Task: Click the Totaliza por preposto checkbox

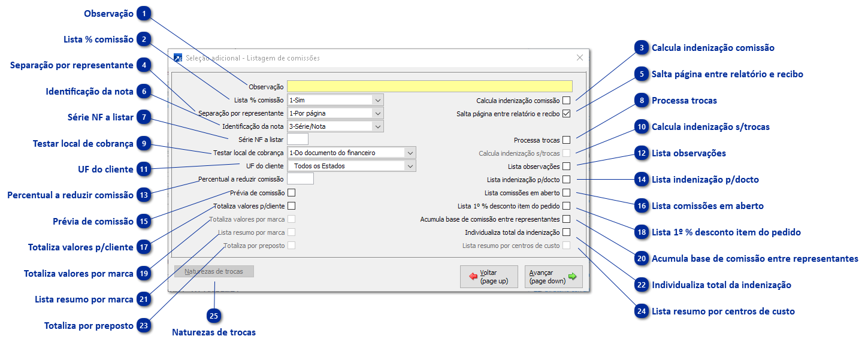Action: tap(292, 246)
